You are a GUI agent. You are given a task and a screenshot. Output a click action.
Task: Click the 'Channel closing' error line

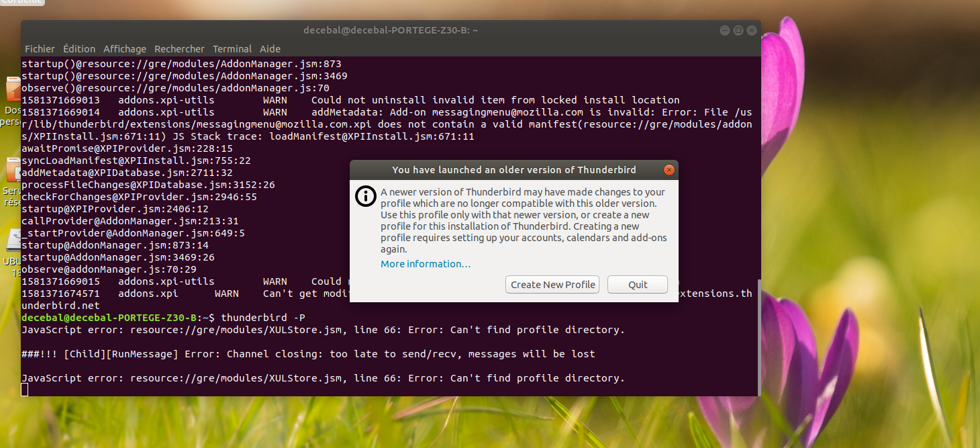coord(308,354)
